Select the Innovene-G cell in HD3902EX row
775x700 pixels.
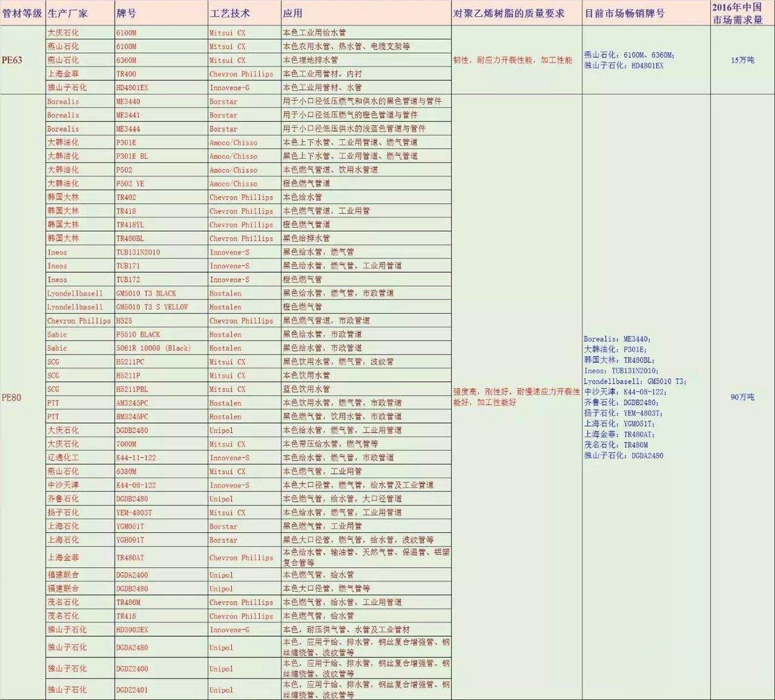(x=244, y=630)
